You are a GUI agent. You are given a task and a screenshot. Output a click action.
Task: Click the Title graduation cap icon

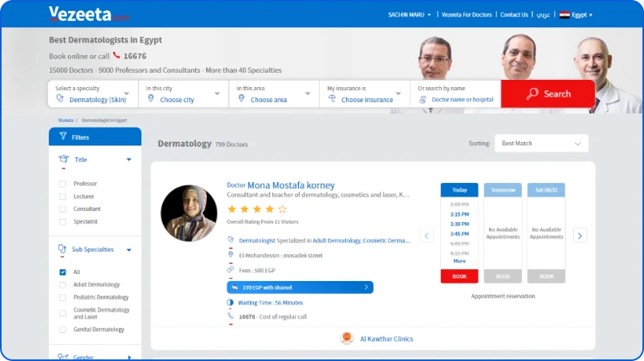pos(63,160)
